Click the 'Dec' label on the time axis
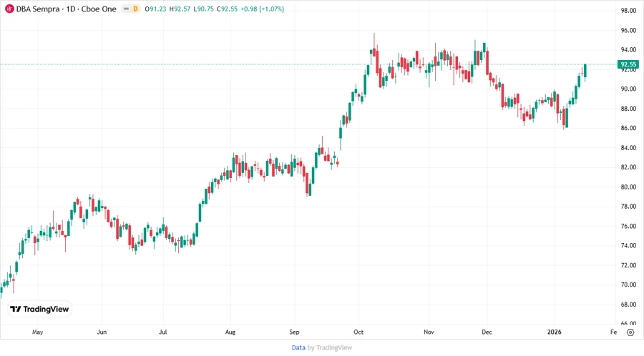The height and width of the screenshot is (356, 644). (487, 332)
